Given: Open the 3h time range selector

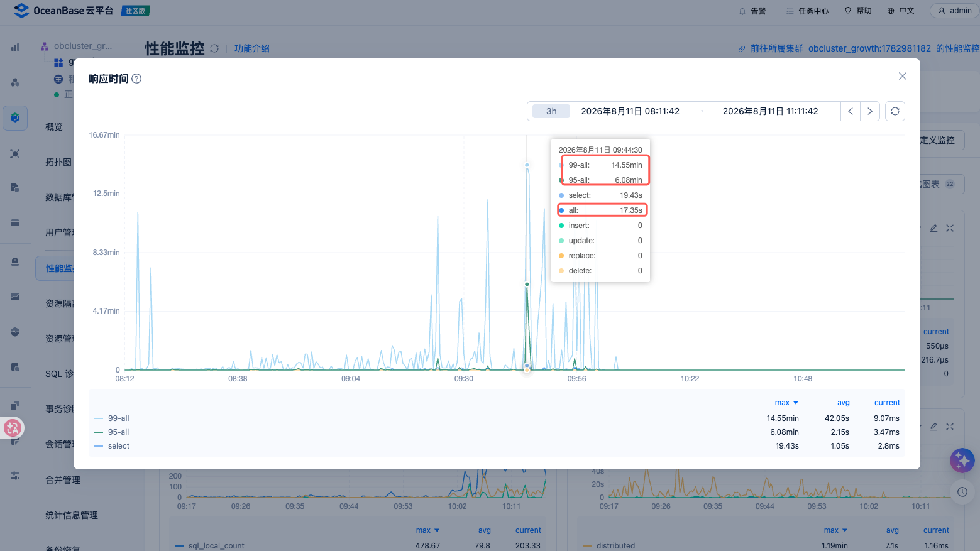Looking at the screenshot, I should click(x=551, y=111).
